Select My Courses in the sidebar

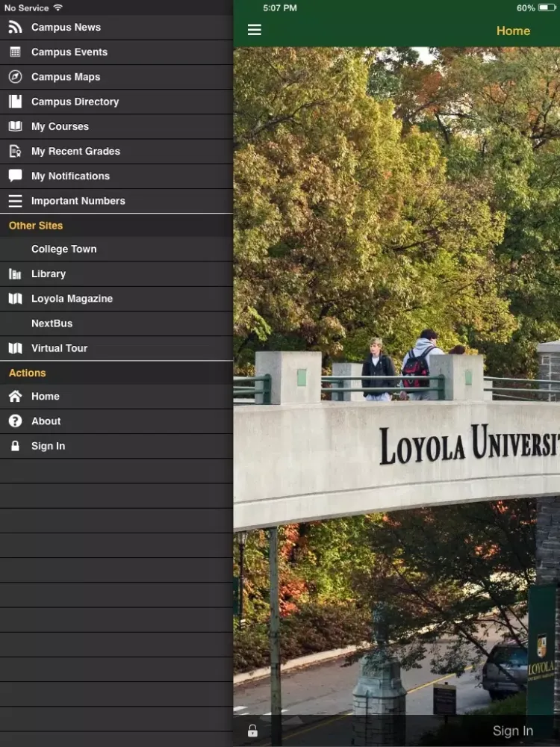click(116, 126)
